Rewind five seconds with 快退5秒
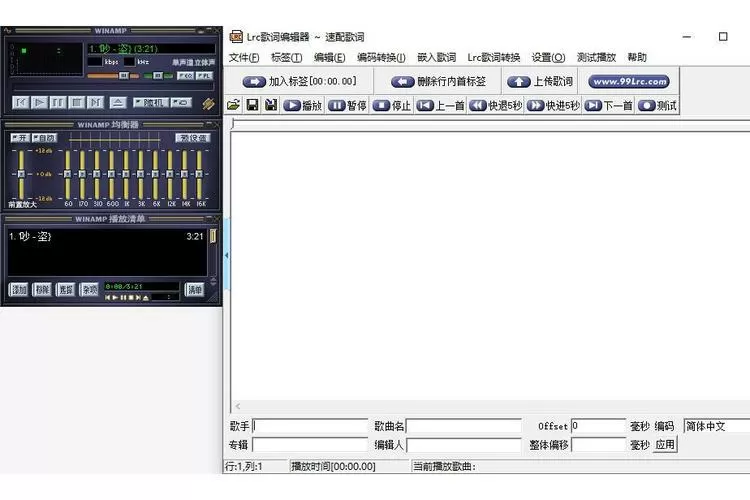Screen dimensions: 750x500 click(496, 105)
